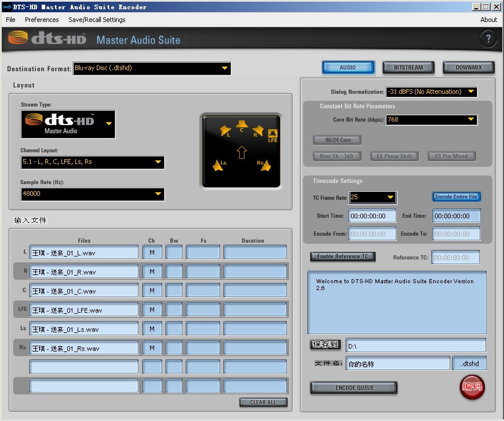Switch to the BITSTREAM tab
Viewport: 504px width, 421px height.
(408, 68)
